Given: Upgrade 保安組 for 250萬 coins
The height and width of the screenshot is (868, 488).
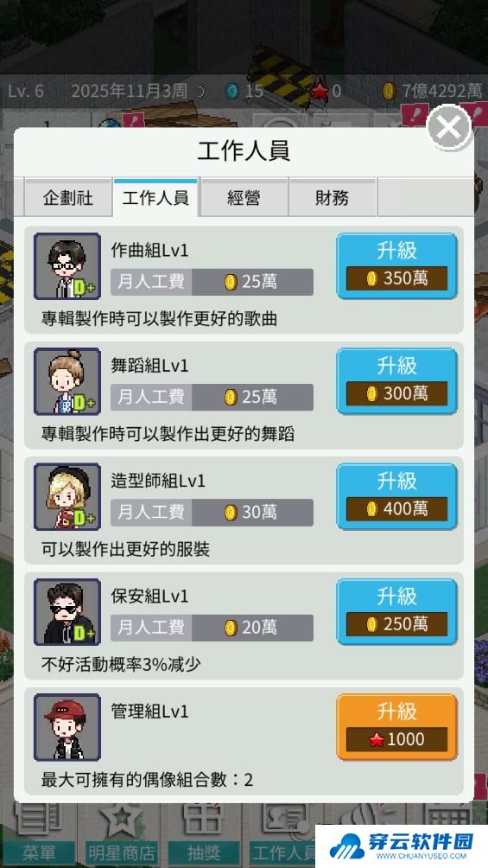Looking at the screenshot, I should [396, 612].
